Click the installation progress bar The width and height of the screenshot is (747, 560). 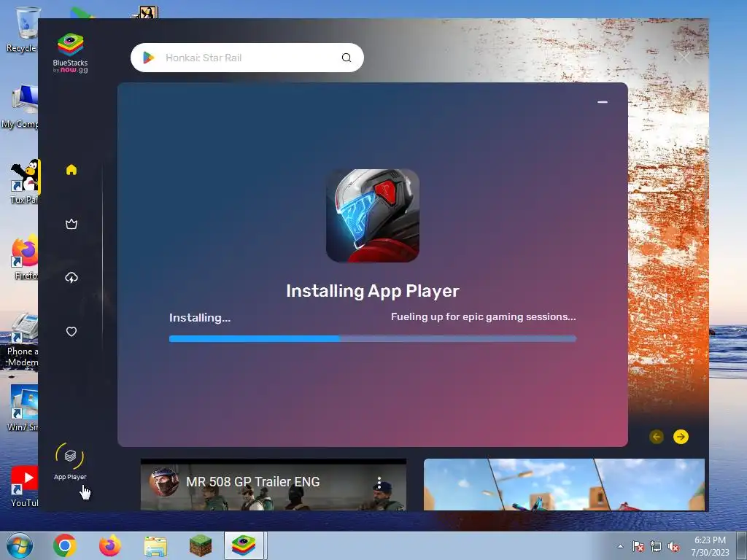(373, 338)
